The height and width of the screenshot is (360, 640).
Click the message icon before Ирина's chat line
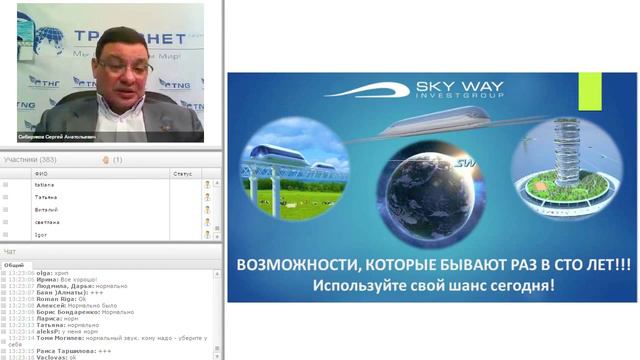pyautogui.click(x=4, y=280)
